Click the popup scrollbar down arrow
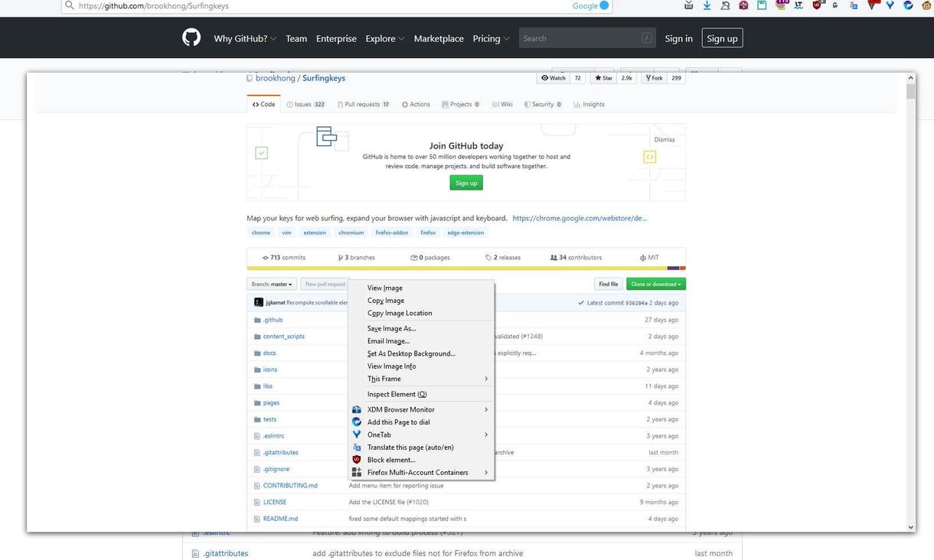The width and height of the screenshot is (934, 560). tap(911, 527)
